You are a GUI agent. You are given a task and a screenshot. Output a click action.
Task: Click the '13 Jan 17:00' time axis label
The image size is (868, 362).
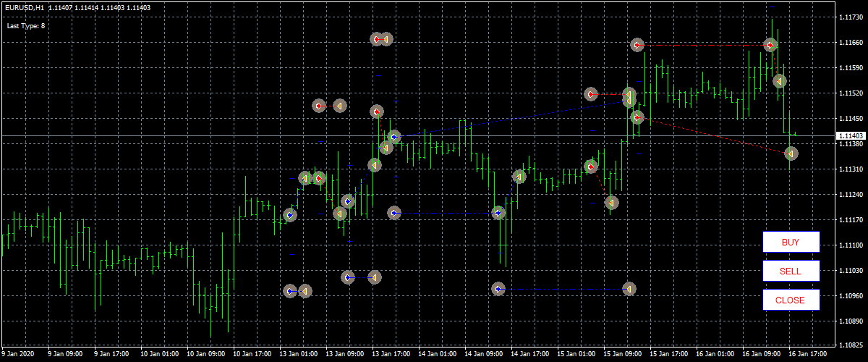(390, 355)
